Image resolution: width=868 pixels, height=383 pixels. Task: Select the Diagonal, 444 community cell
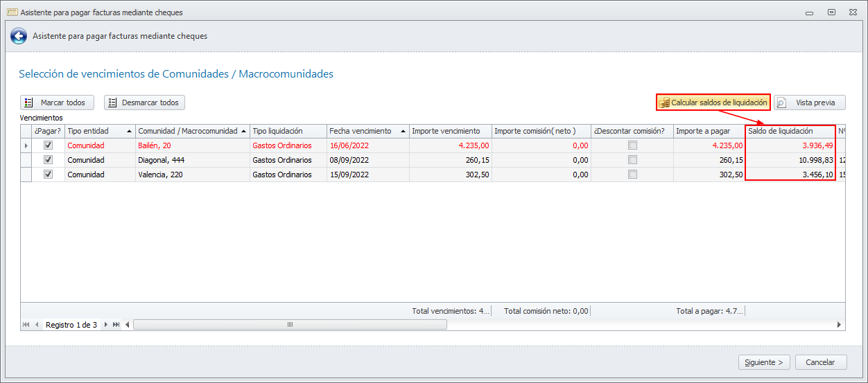tap(193, 160)
